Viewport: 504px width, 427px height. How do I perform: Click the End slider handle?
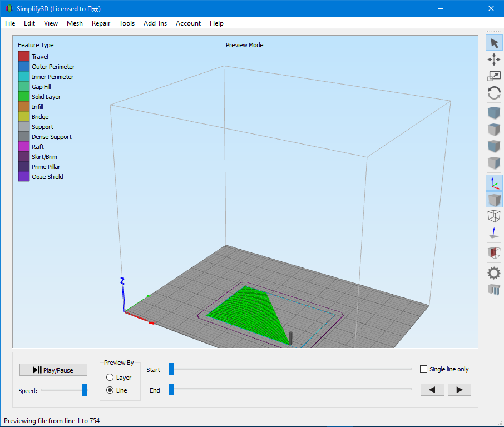171,389
